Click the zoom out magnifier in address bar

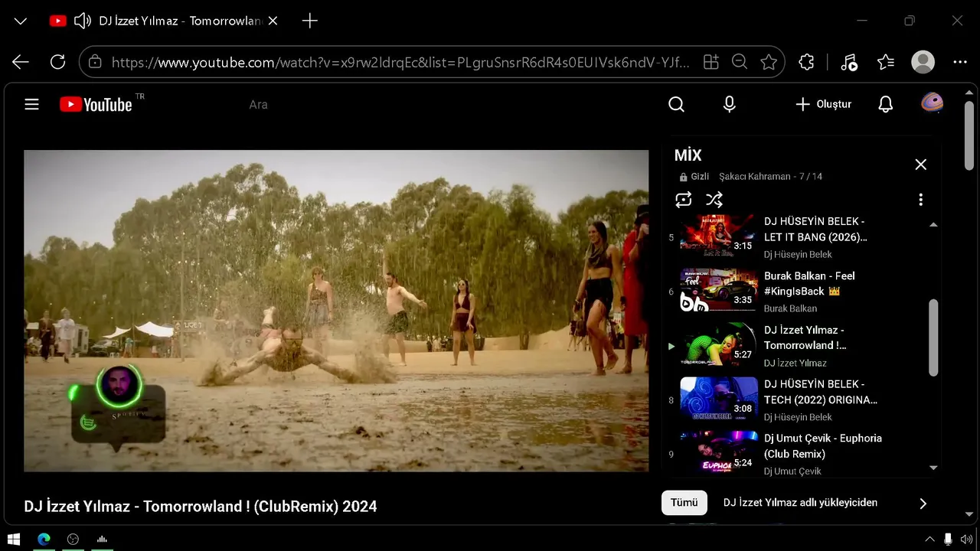[740, 62]
